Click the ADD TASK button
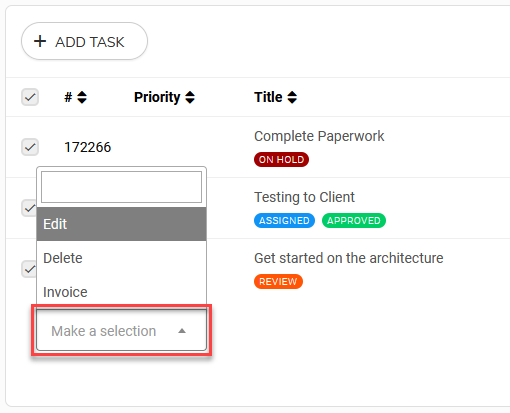This screenshot has width=510, height=413. tap(84, 41)
